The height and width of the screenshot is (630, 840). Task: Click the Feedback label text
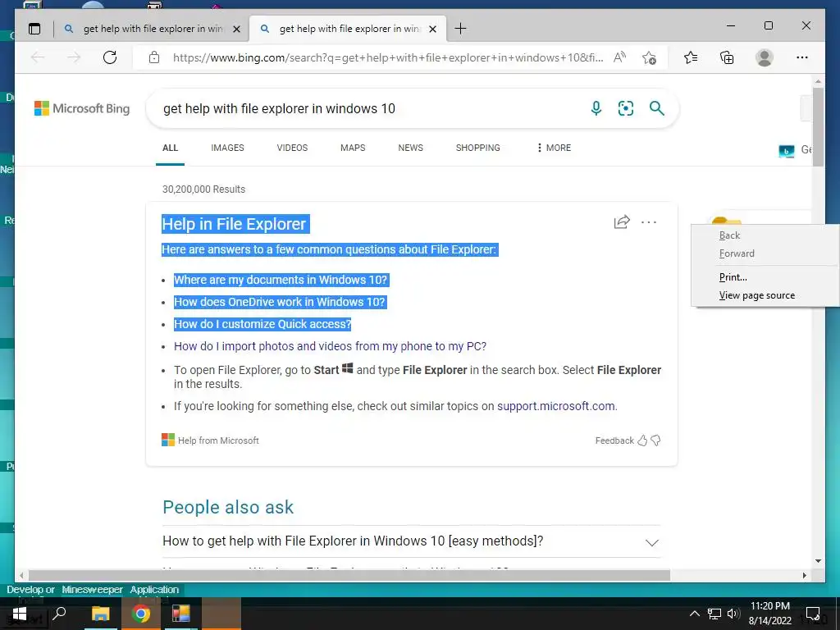coord(614,441)
